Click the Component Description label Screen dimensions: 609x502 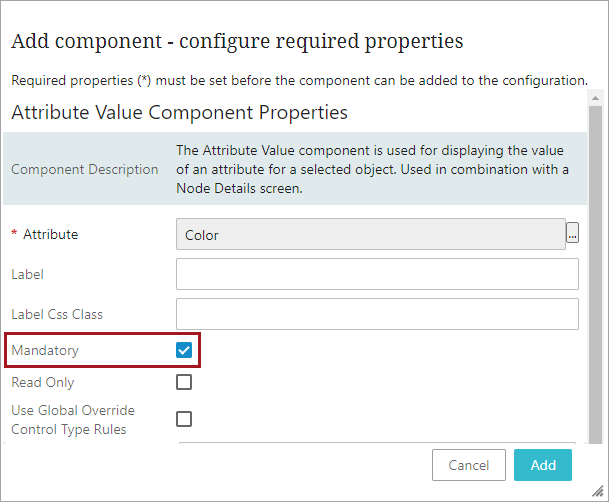tap(85, 169)
